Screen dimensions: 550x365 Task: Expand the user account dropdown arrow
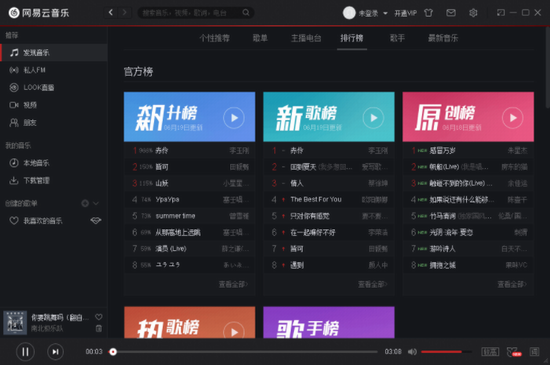pyautogui.click(x=385, y=13)
